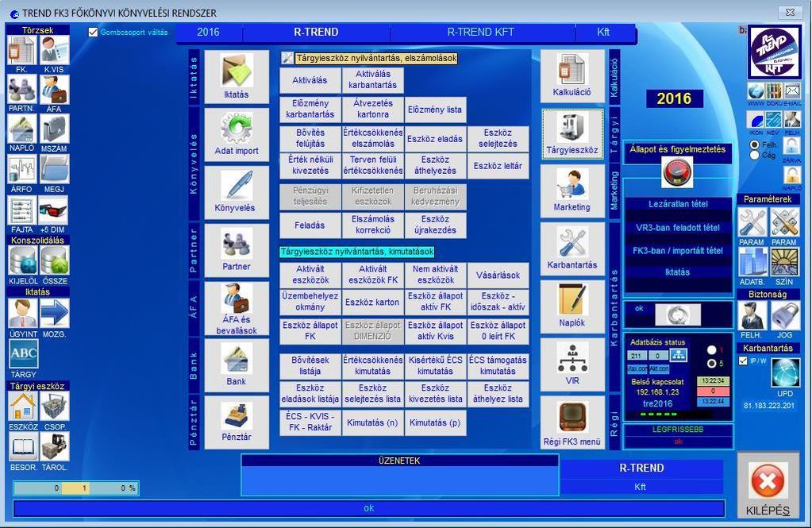Open the ÁFA és bevallások module
The width and height of the screenshot is (812, 528).
click(237, 308)
